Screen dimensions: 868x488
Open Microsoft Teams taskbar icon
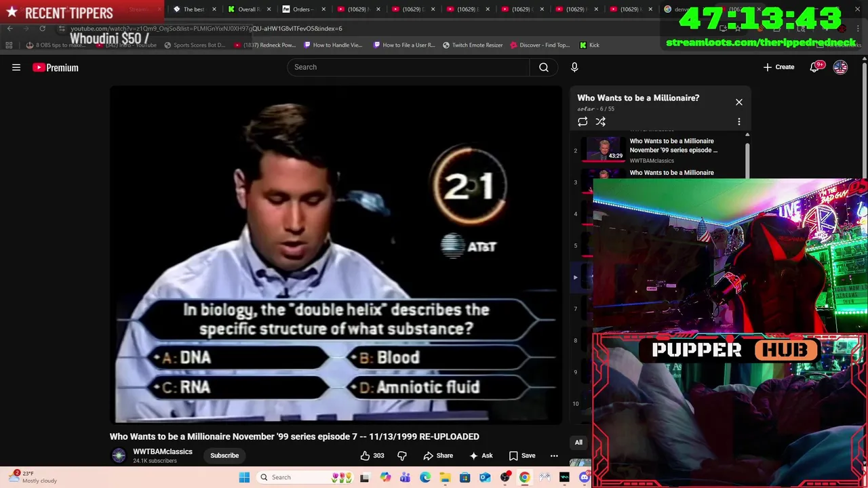tap(405, 477)
